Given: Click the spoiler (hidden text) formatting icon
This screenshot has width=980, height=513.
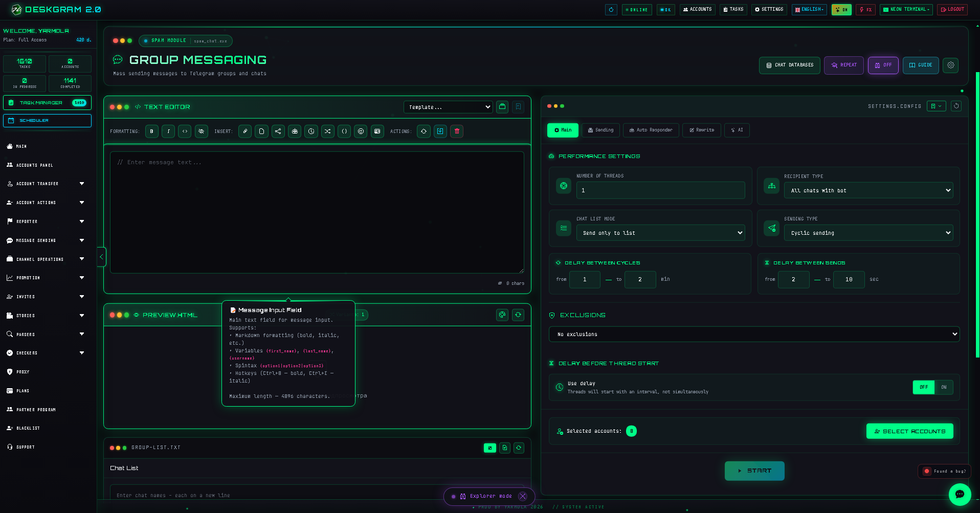Looking at the screenshot, I should (x=202, y=131).
